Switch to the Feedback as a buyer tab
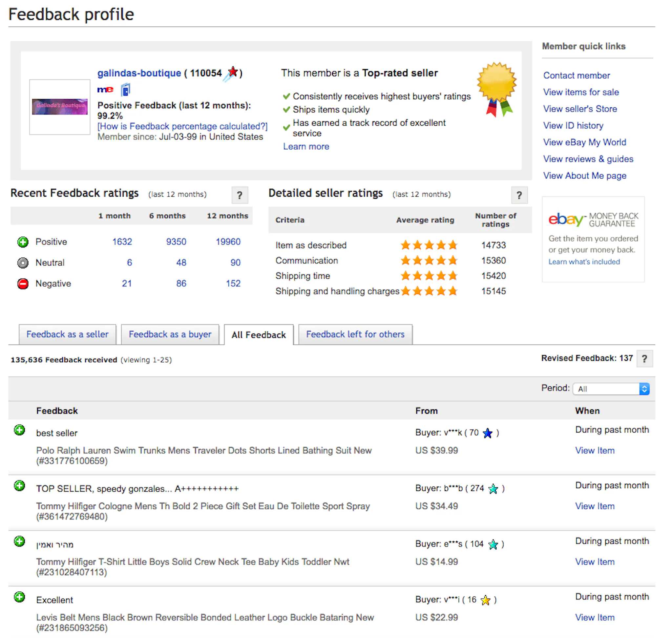 pos(170,334)
